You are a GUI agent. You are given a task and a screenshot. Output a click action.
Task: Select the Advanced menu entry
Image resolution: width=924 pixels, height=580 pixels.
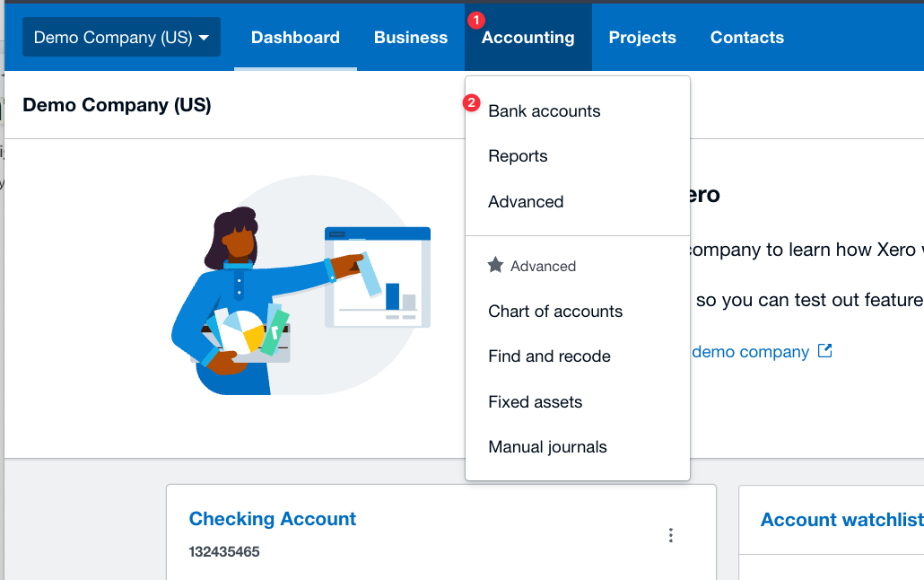tap(526, 201)
